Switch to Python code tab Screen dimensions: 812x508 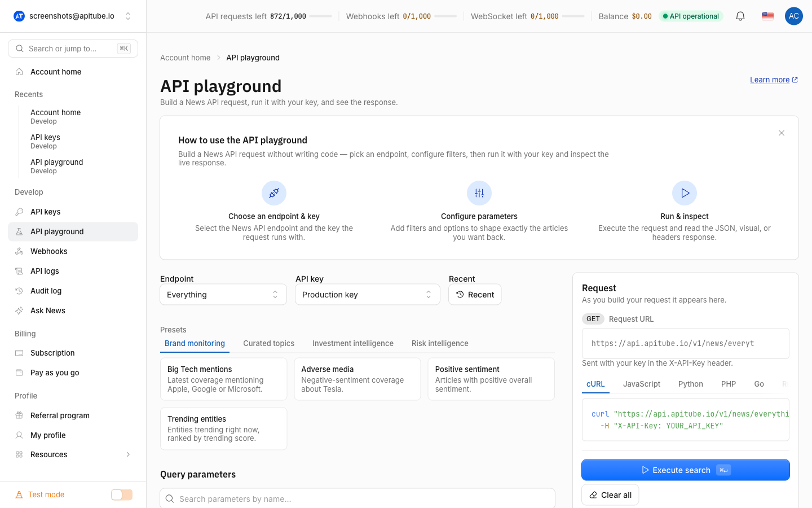tap(691, 384)
